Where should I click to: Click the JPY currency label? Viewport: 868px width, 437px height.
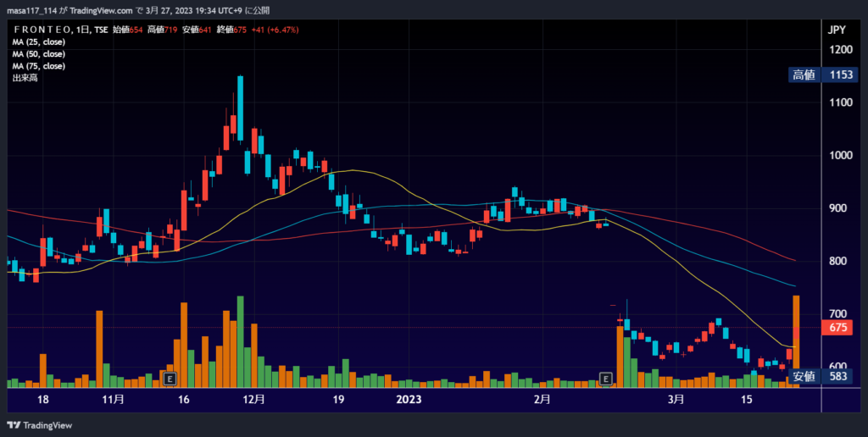point(837,30)
